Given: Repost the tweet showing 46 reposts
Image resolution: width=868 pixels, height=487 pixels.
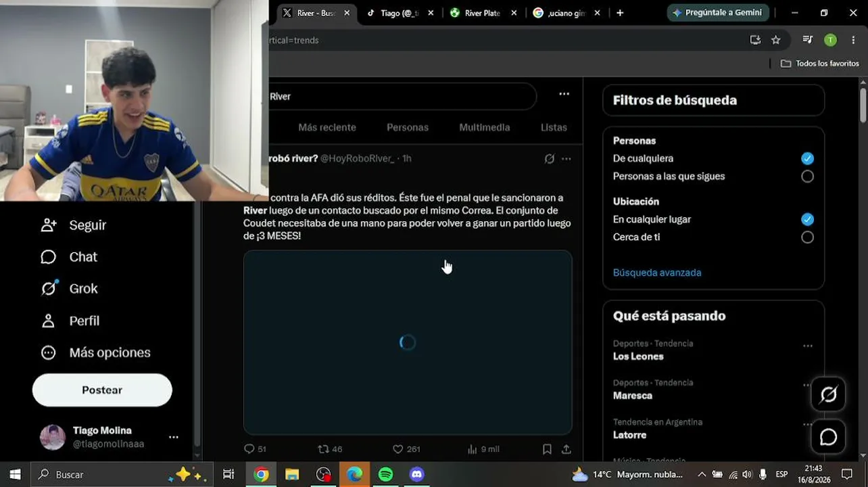Looking at the screenshot, I should point(330,449).
